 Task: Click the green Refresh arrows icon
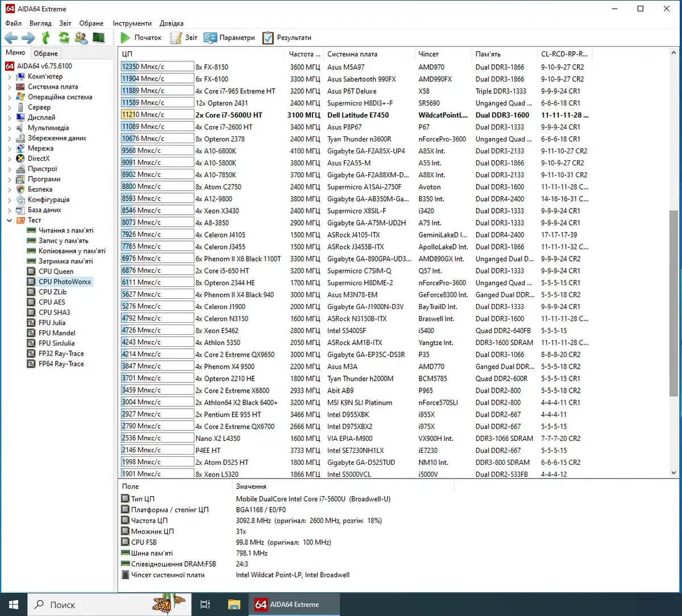coord(64,38)
